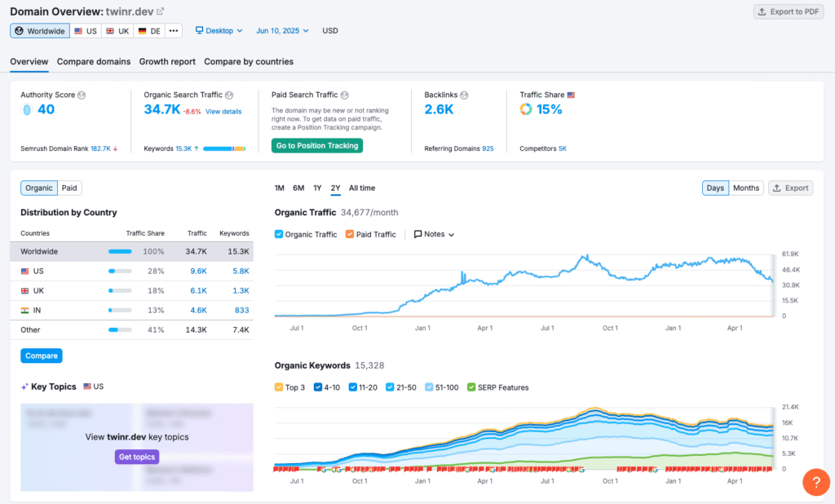The image size is (835, 504).
Task: Toggle the Organic Traffic checkbox
Action: [279, 234]
